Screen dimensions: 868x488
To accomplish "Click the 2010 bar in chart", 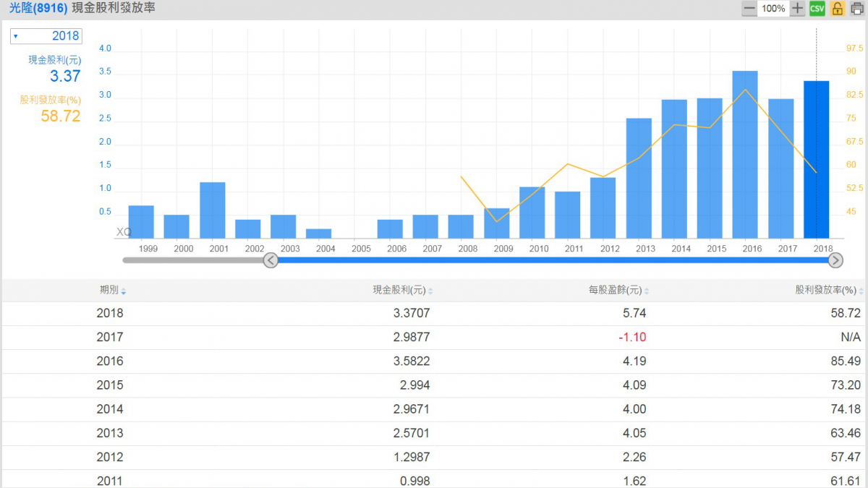I will (532, 213).
